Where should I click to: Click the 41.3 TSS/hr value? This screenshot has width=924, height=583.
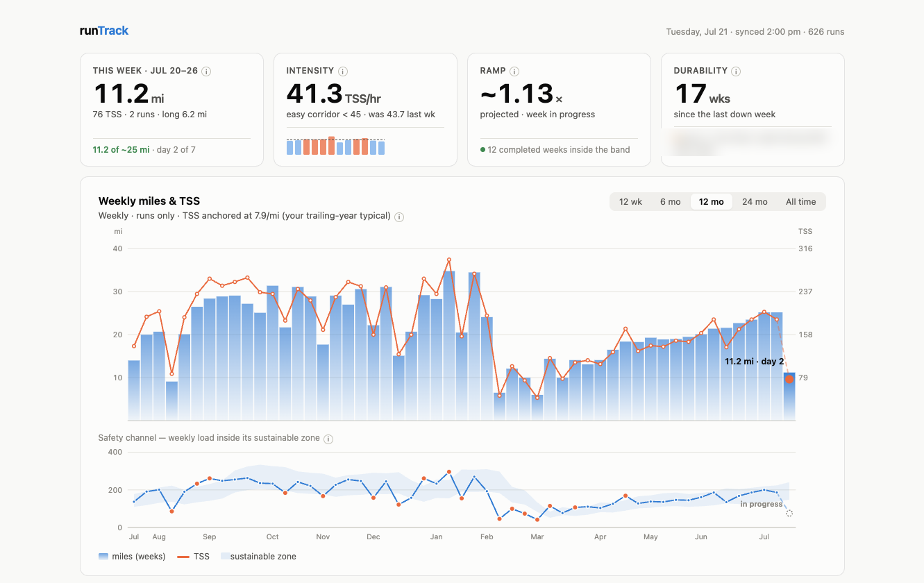tap(333, 94)
